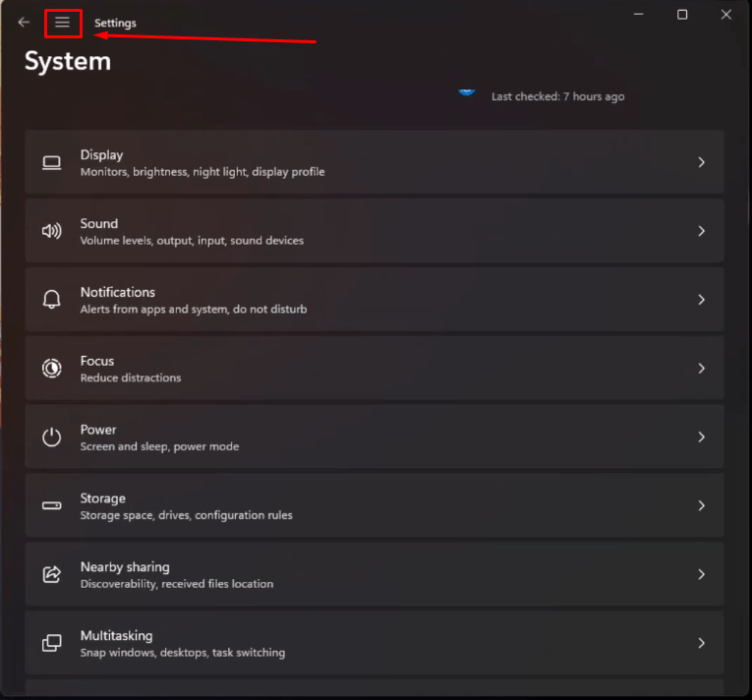752x700 pixels.
Task: Open the Power settings page
Action: (375, 437)
